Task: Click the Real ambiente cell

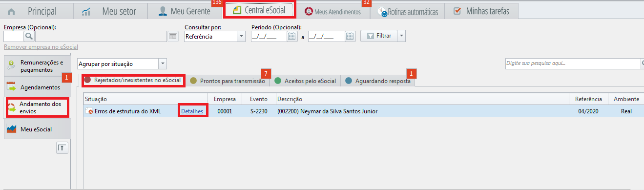Action: point(626,111)
